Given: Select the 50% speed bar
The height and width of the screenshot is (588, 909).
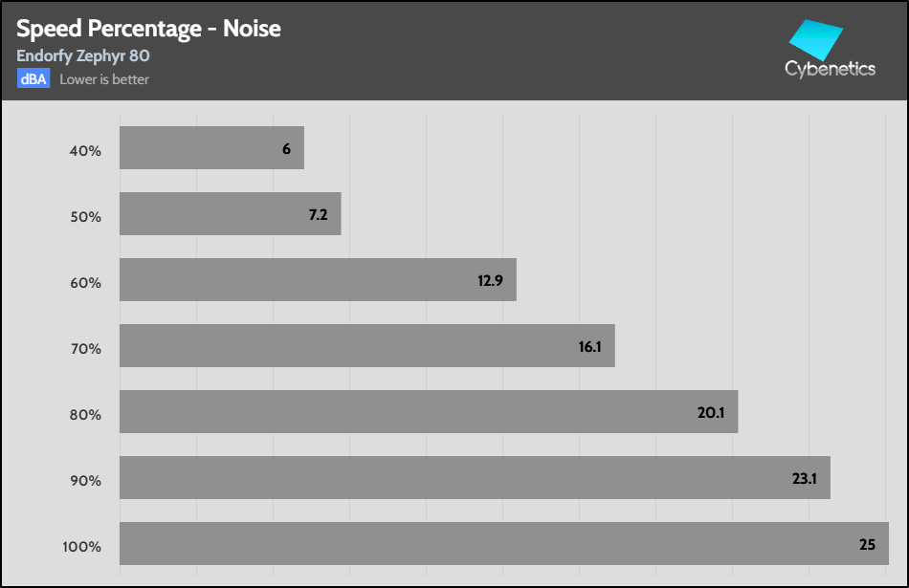Looking at the screenshot, I should [x=230, y=214].
